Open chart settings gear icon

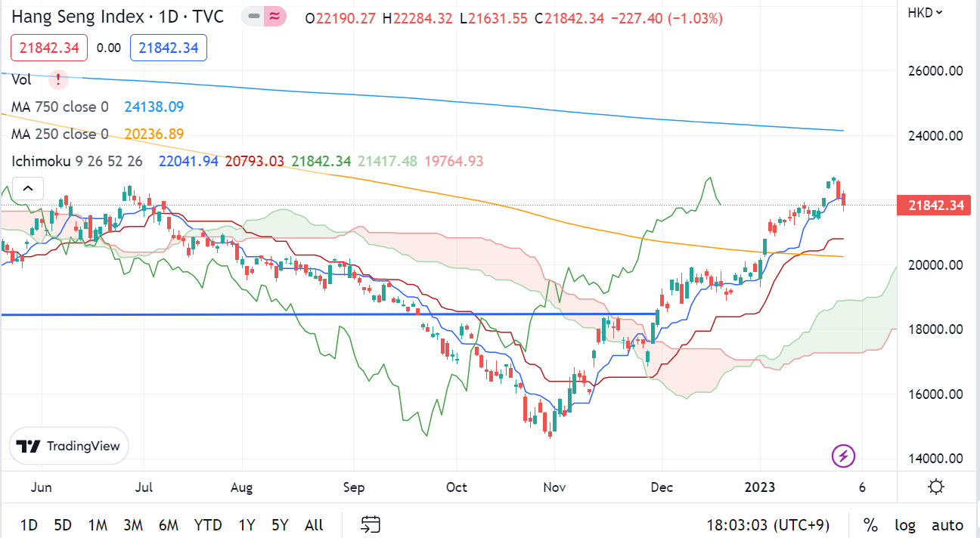coord(935,487)
